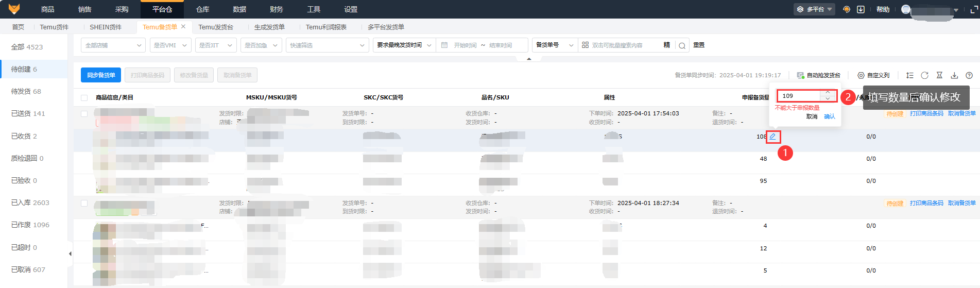This screenshot has width=980, height=288.
Task: Switch to the Temu货件 tab
Action: [x=54, y=27]
